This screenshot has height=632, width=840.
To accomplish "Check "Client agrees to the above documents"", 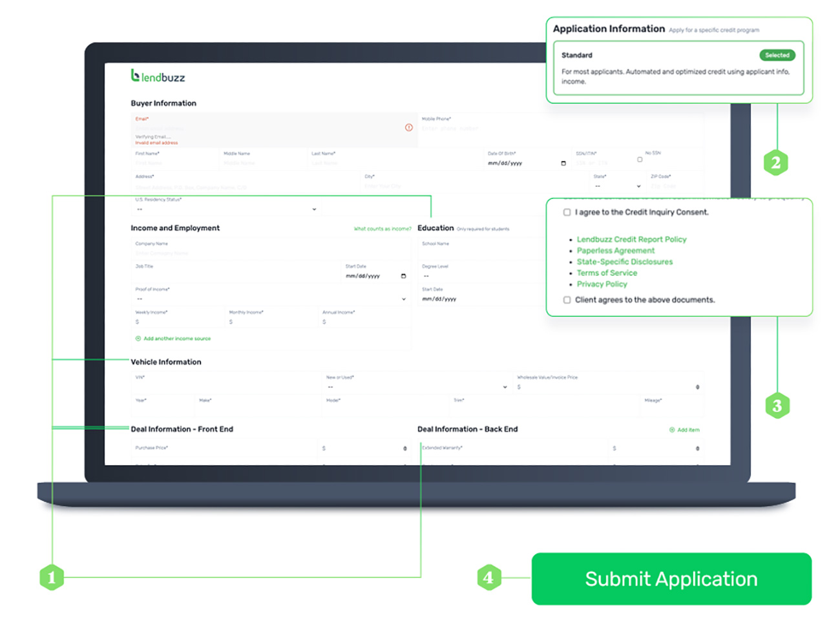I will tap(567, 299).
